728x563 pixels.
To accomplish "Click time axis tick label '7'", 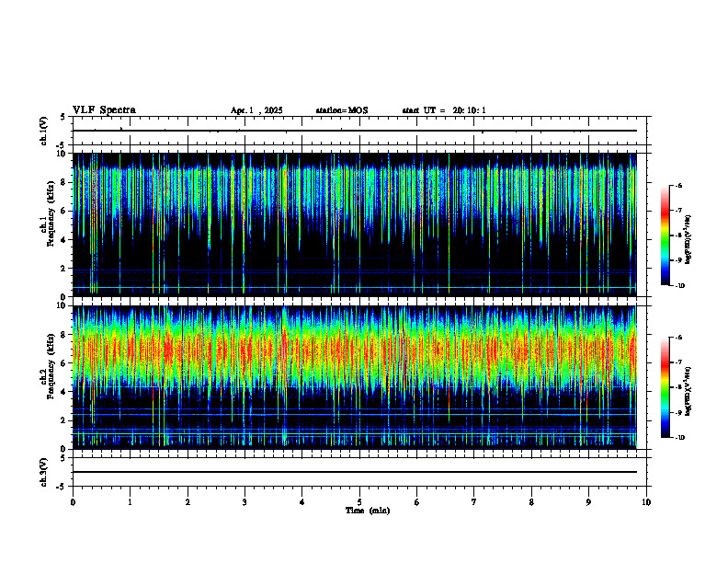I will [x=474, y=502].
